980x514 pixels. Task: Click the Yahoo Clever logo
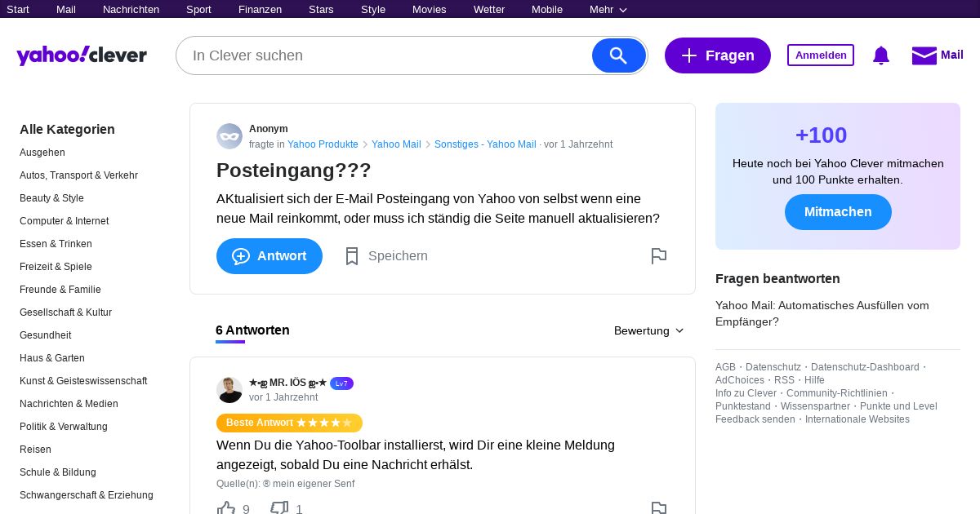tap(82, 55)
